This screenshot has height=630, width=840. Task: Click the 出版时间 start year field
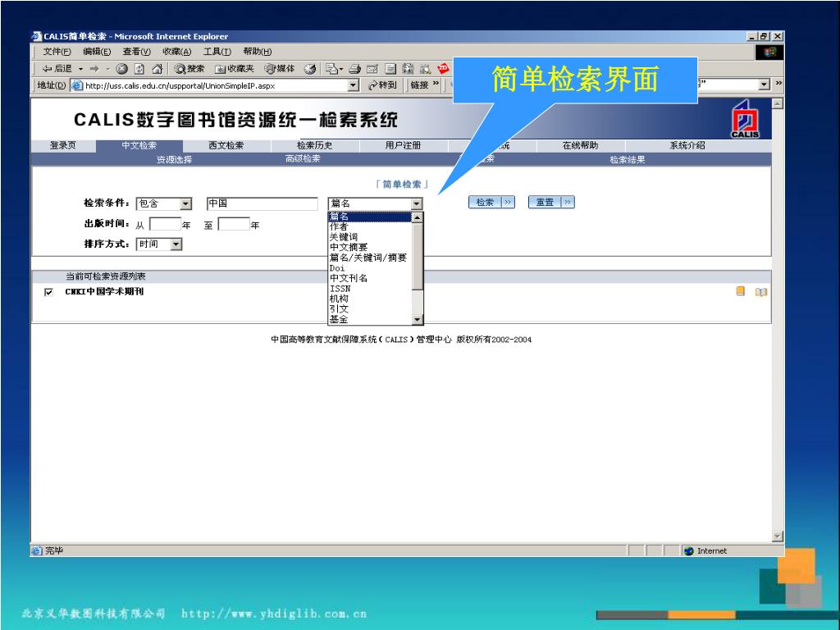(x=165, y=224)
